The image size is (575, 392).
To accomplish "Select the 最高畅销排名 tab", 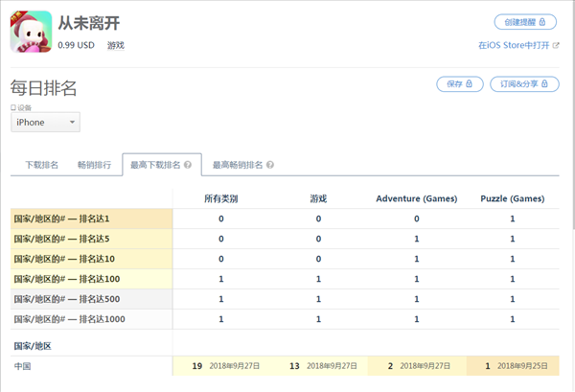I will tap(238, 165).
